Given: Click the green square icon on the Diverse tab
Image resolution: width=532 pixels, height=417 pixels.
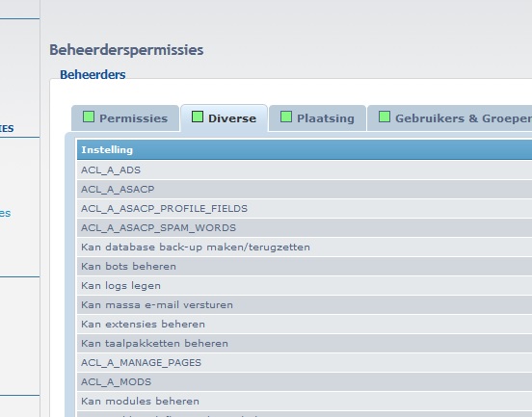Looking at the screenshot, I should pos(198,117).
